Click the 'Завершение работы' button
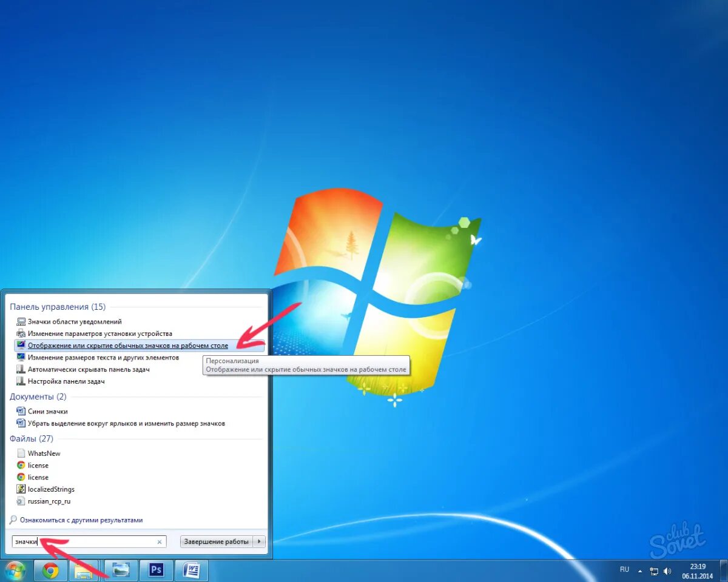This screenshot has width=728, height=582. click(215, 541)
